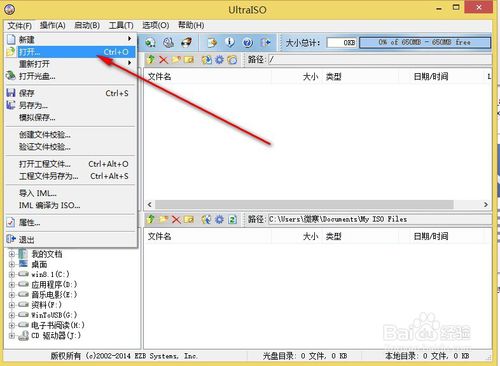The image size is (500, 366).
Task: Click last icon after gear in image pane toolbar
Action: 232,60
